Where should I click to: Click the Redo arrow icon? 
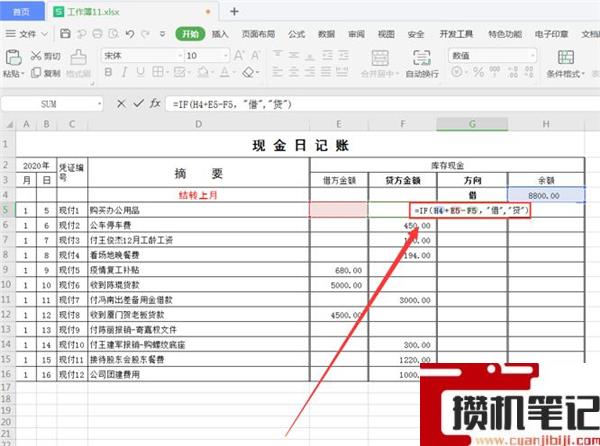click(x=145, y=34)
